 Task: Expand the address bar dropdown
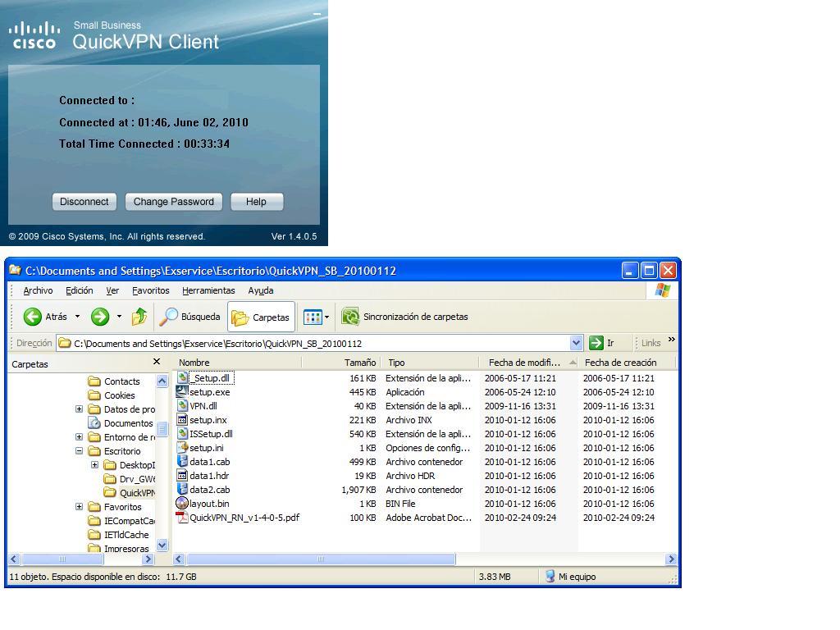[576, 343]
